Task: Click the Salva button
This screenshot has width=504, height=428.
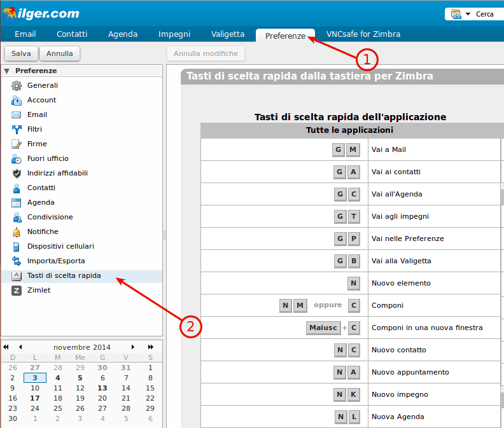Action: coord(21,53)
